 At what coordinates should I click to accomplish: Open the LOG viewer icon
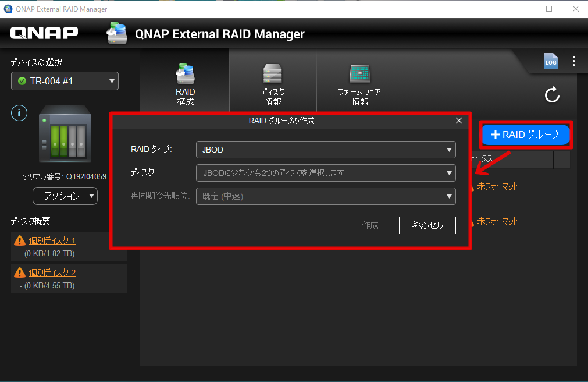tap(551, 61)
